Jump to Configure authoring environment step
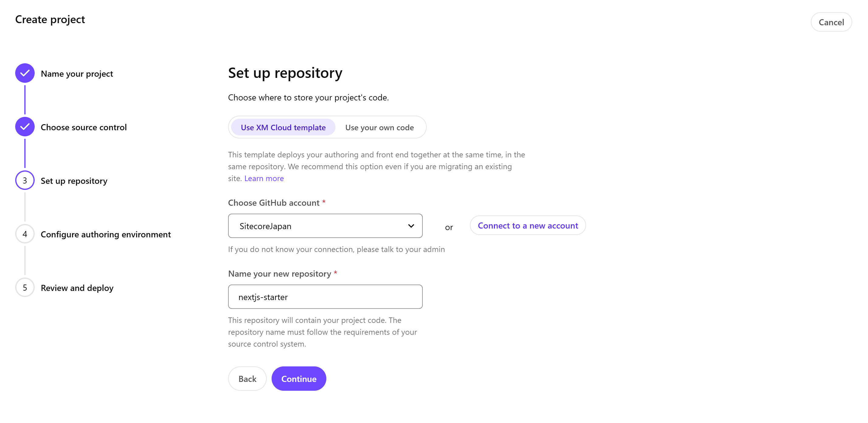This screenshot has width=868, height=423. (106, 235)
